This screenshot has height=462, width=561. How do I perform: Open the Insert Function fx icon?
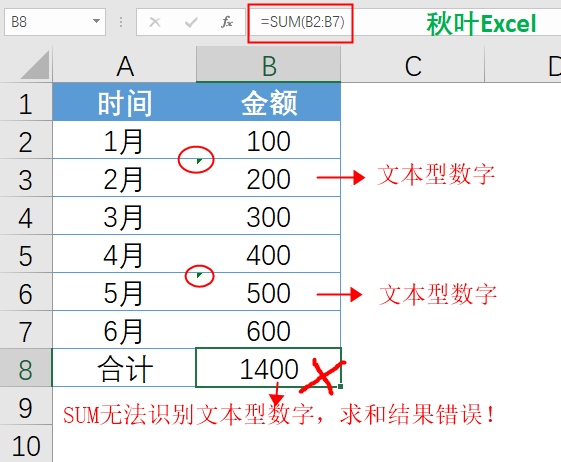[227, 22]
